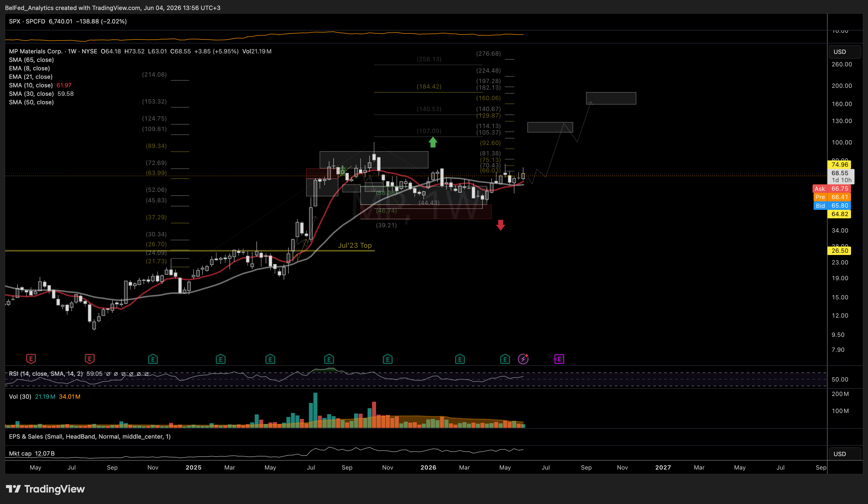Open the TradingView logo link
Screen dimensions: 868x504
45,489
